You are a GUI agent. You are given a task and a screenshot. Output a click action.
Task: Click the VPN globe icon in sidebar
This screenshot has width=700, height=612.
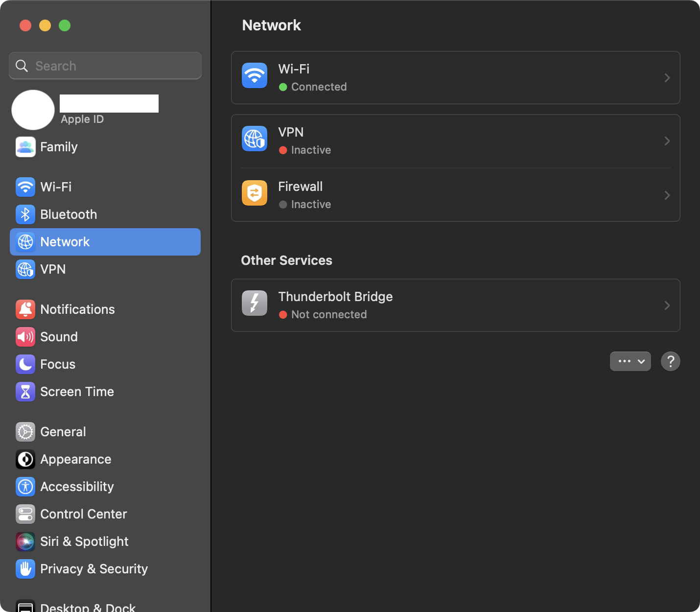(25, 269)
